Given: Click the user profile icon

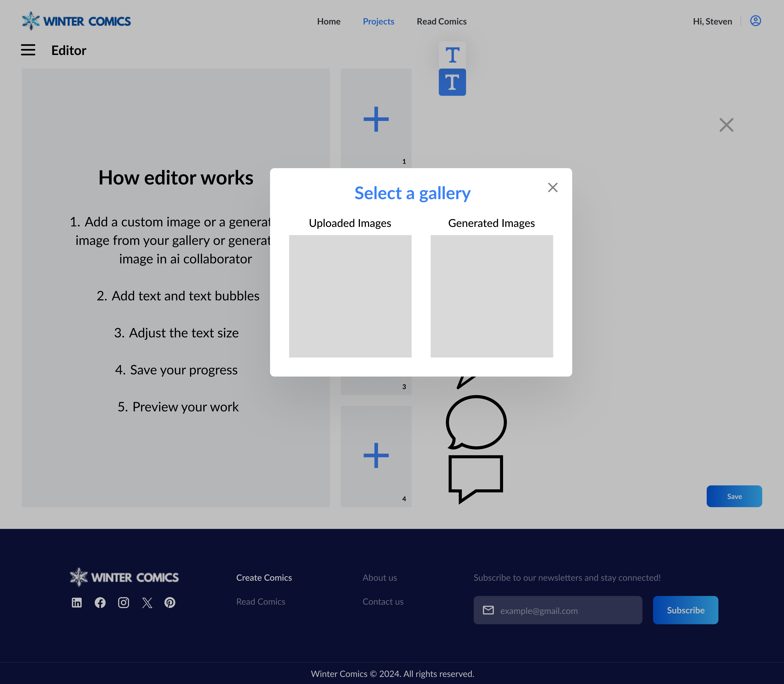Looking at the screenshot, I should [755, 21].
